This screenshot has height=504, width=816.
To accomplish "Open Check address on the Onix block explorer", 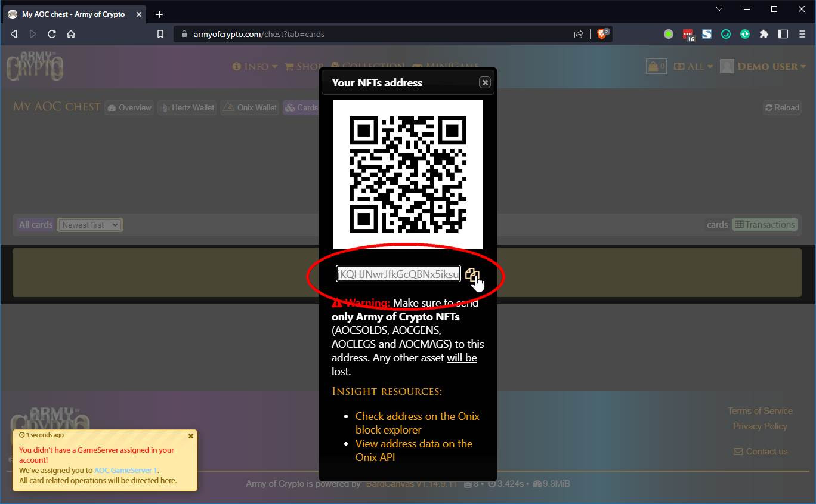I will [x=418, y=423].
